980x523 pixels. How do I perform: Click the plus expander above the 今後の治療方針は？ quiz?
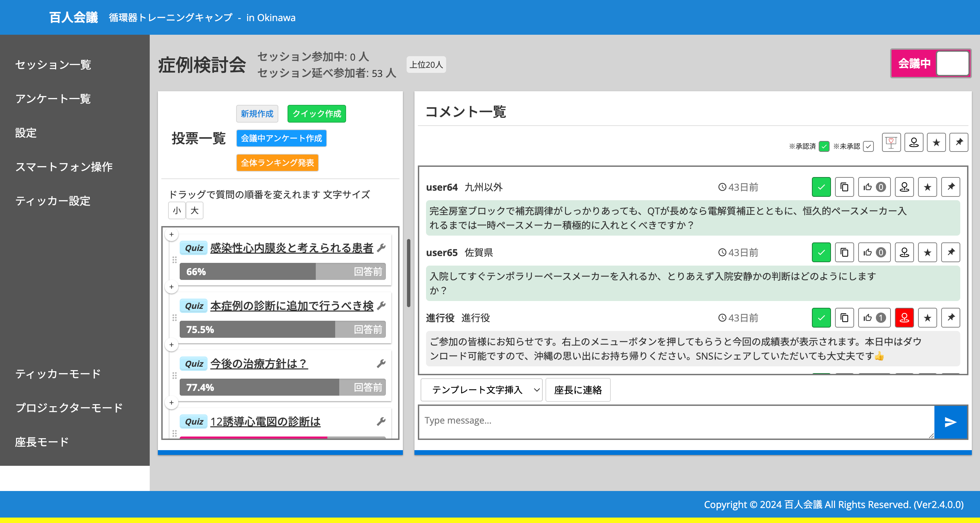point(171,345)
